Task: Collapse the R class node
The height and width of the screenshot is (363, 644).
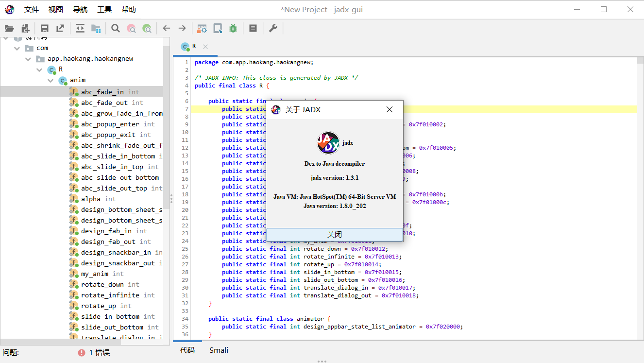Action: click(39, 69)
